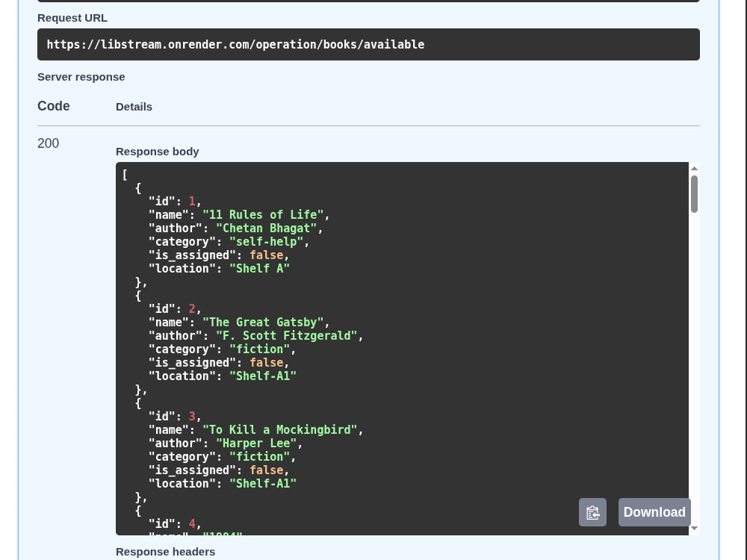The height and width of the screenshot is (560, 747).
Task: Download the response body
Action: click(x=654, y=512)
